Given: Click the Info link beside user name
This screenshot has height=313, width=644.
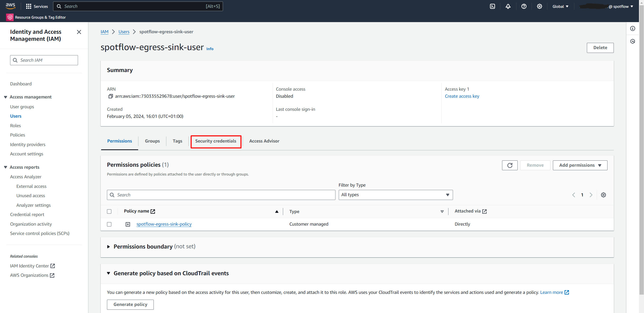Looking at the screenshot, I should [210, 49].
